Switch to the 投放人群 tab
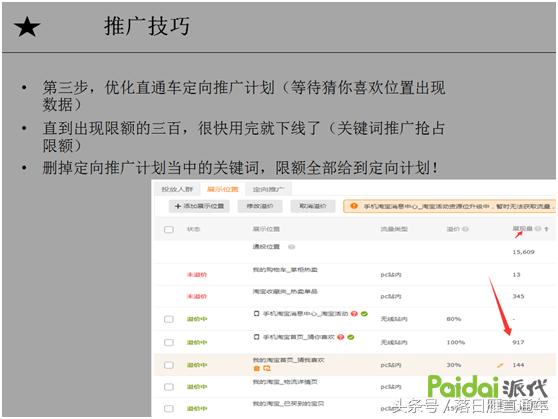 (x=177, y=189)
